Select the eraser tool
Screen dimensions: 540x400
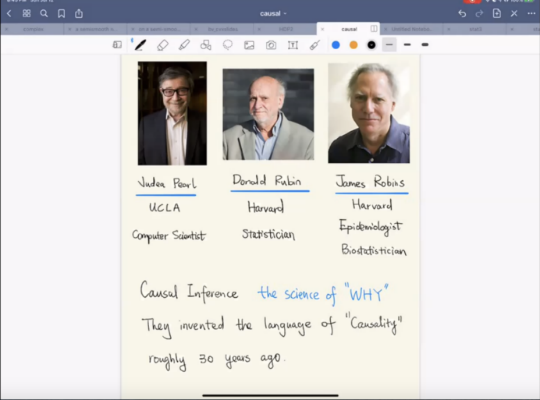click(x=162, y=45)
